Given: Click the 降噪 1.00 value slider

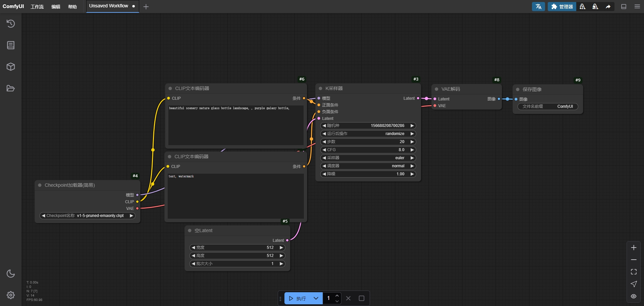Looking at the screenshot, I should point(368,174).
